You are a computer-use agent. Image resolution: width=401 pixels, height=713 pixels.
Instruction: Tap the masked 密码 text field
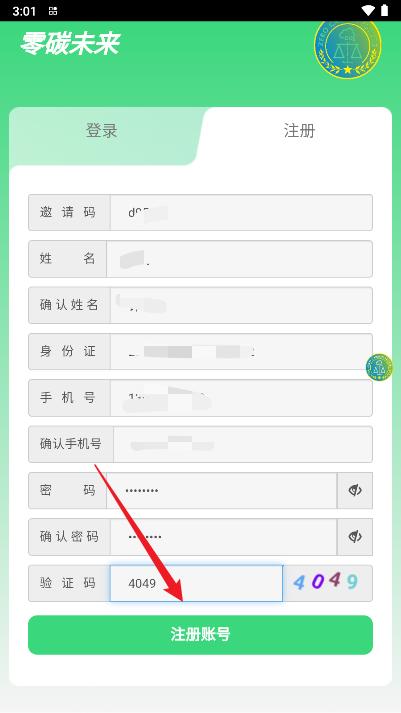pos(222,490)
